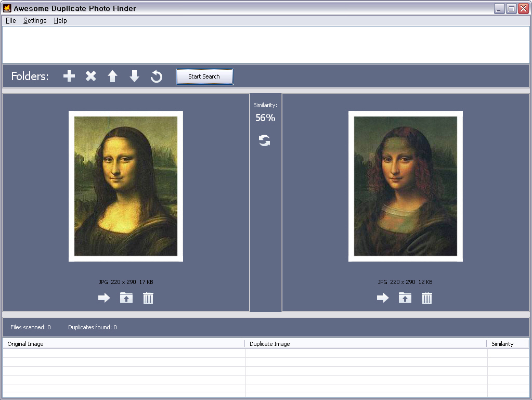The image size is (532, 400).
Task: Click the add folder plus icon
Action: [x=69, y=76]
